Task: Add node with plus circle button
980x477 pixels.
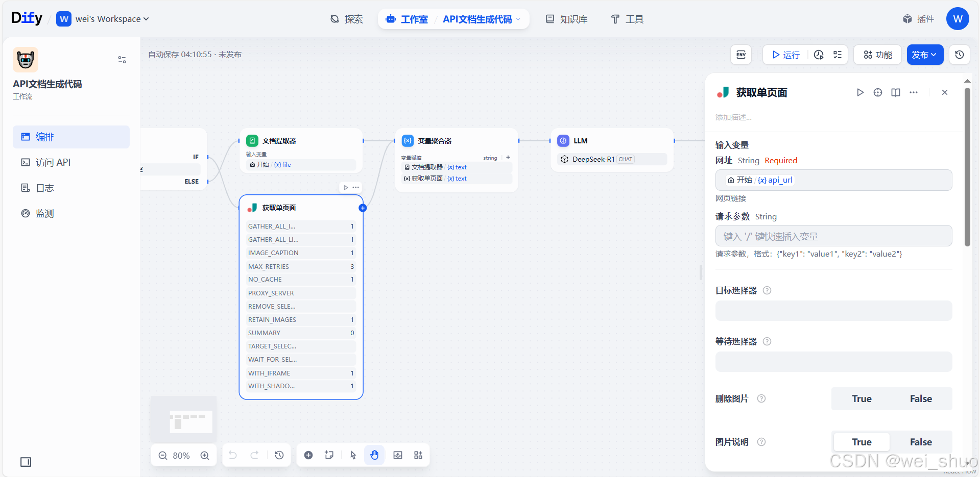Action: point(308,455)
